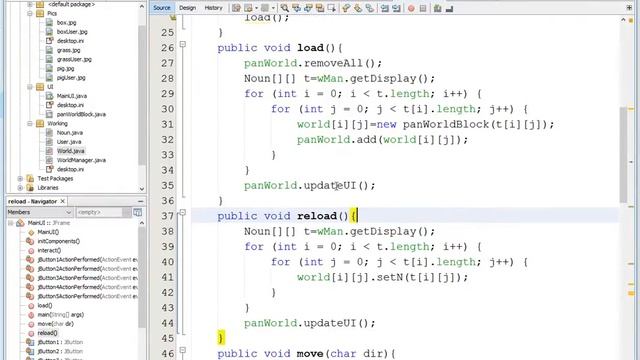The width and height of the screenshot is (640, 360).
Task: Click the Find Selection magnifier icon
Action: [x=284, y=8]
